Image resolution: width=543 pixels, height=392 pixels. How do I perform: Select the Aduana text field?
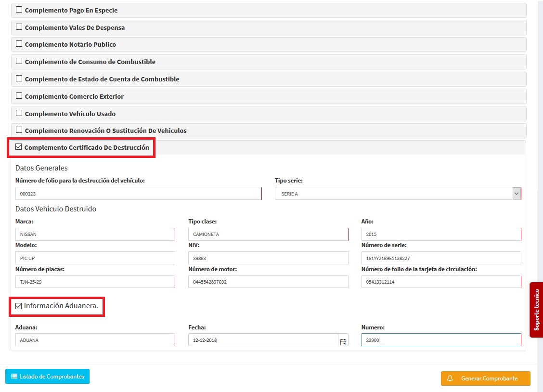coord(95,340)
